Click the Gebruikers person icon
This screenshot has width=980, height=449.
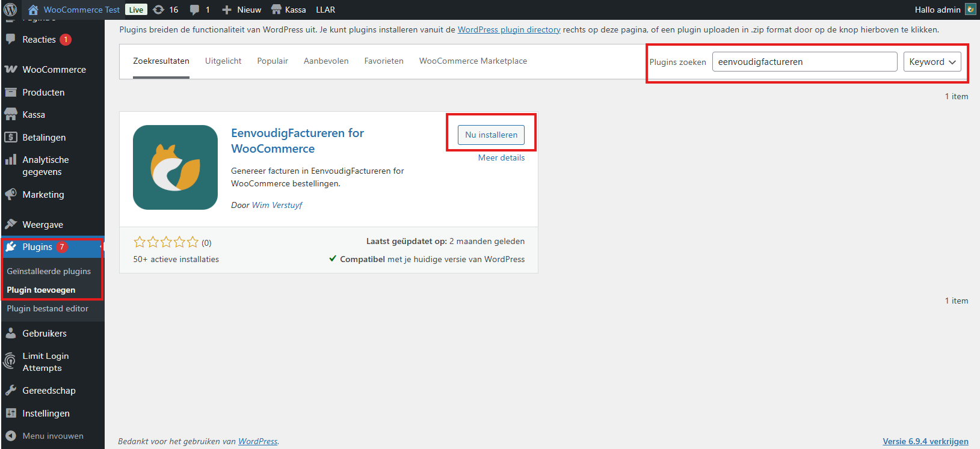pyautogui.click(x=11, y=333)
